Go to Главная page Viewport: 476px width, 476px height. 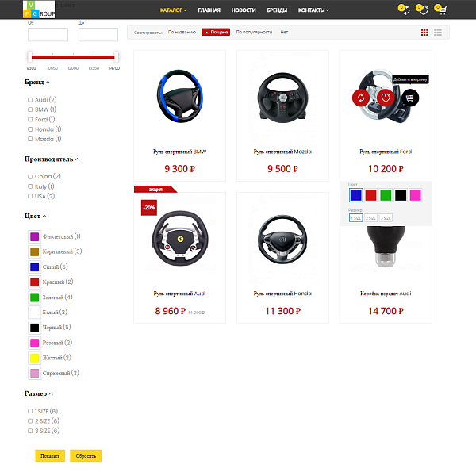click(209, 10)
